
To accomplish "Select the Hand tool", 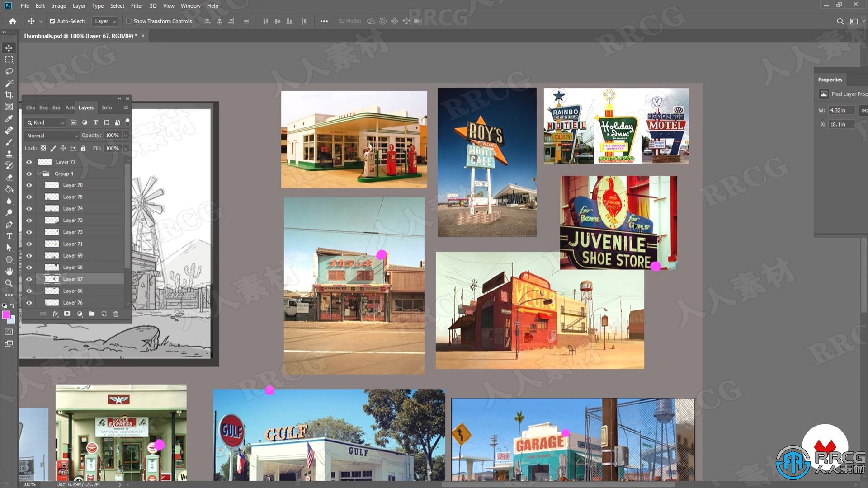I will (x=9, y=271).
